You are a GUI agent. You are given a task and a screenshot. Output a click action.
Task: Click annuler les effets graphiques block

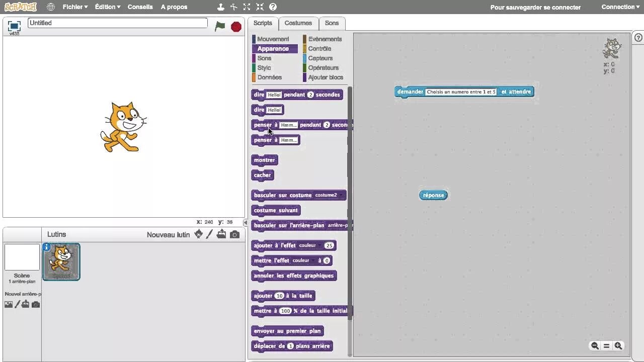click(294, 276)
